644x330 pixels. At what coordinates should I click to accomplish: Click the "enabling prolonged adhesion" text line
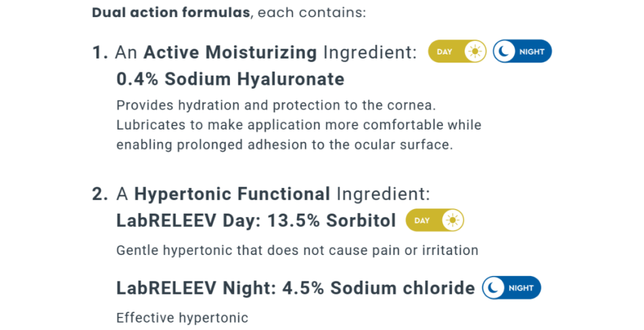(x=285, y=145)
